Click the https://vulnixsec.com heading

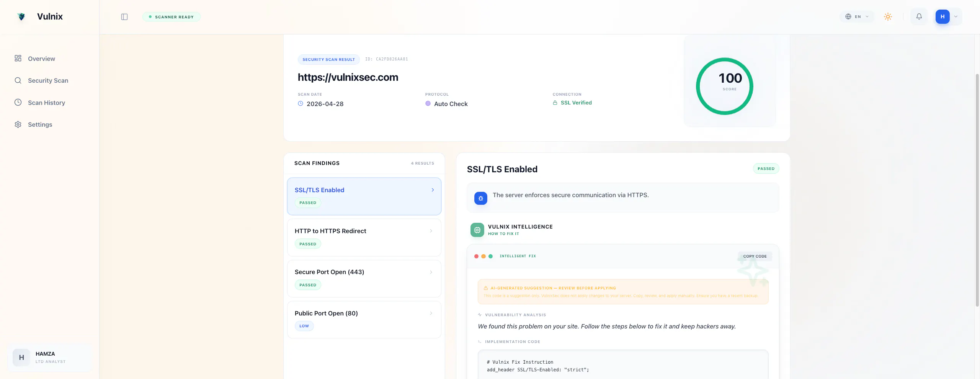348,77
